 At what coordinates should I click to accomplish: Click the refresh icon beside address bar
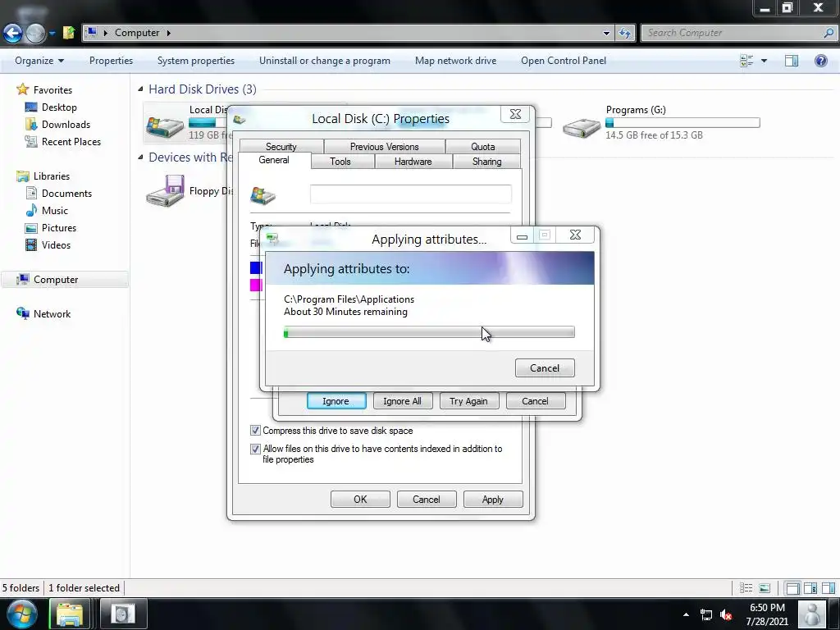(x=624, y=33)
